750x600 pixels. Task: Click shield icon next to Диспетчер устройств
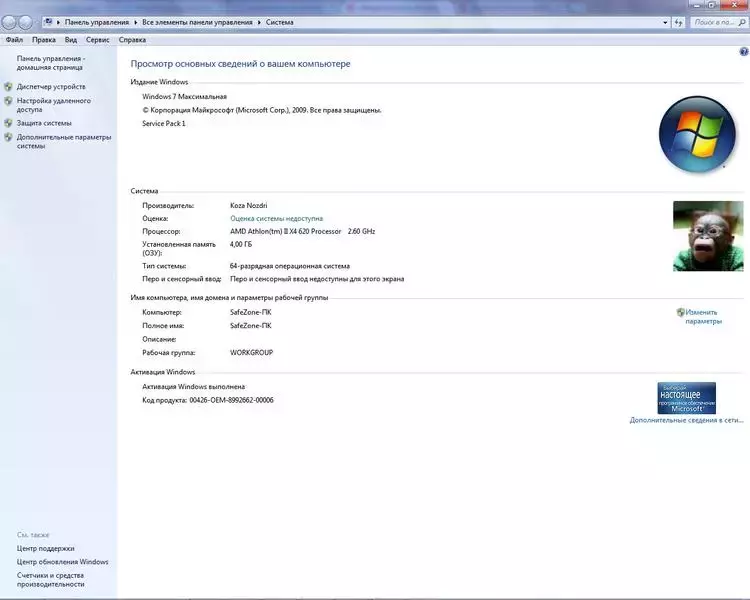pos(8,87)
